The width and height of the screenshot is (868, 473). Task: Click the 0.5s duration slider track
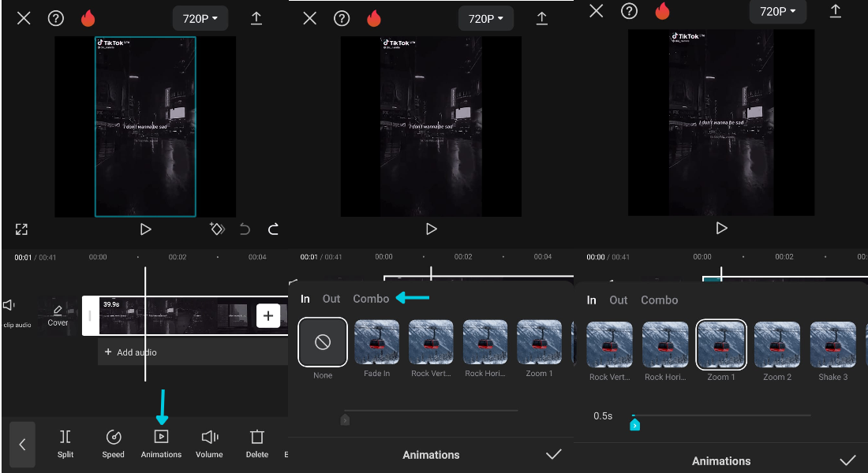tap(721, 415)
